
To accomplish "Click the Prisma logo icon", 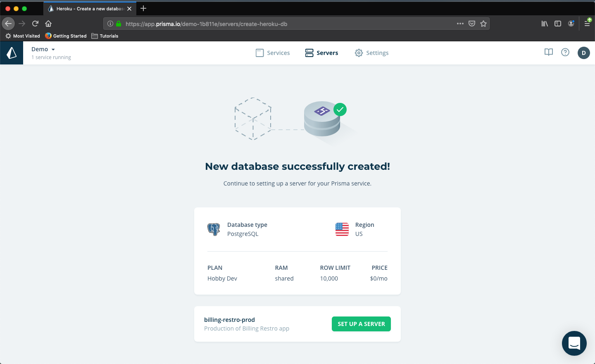I will click(x=12, y=53).
